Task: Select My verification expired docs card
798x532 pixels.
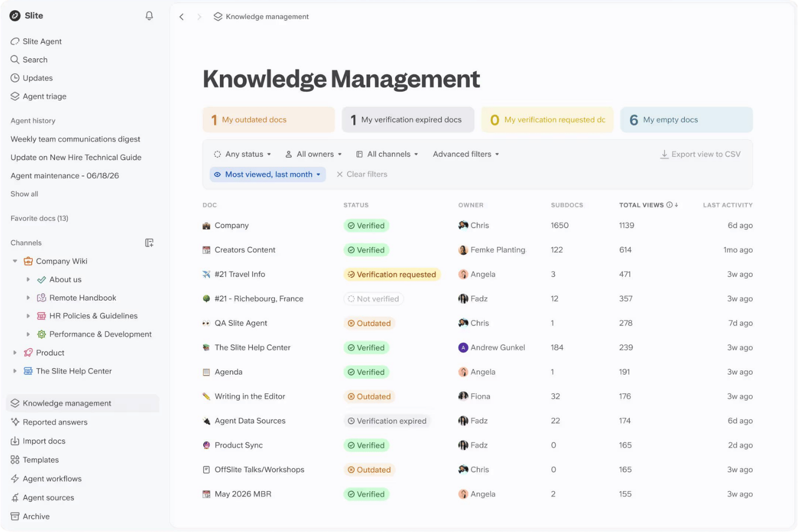Action: pyautogui.click(x=408, y=120)
